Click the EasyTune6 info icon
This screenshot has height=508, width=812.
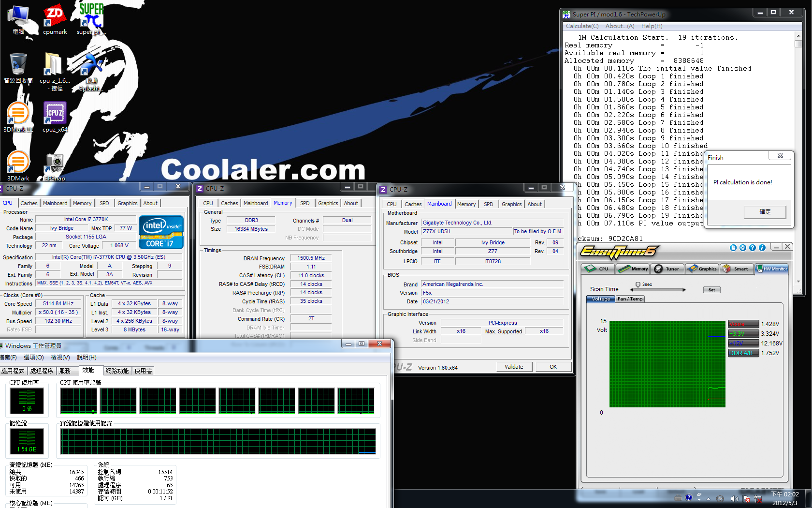click(762, 248)
